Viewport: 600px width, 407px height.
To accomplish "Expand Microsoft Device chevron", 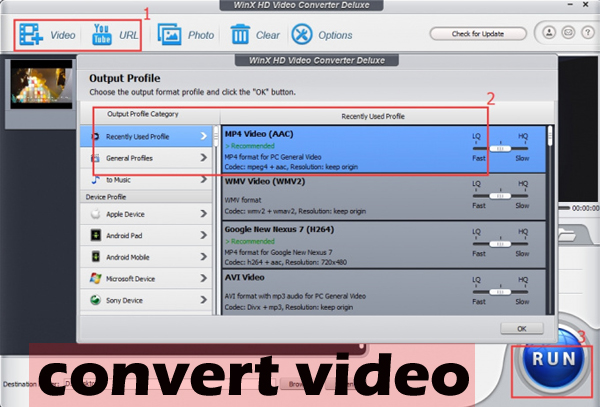I will 204,278.
